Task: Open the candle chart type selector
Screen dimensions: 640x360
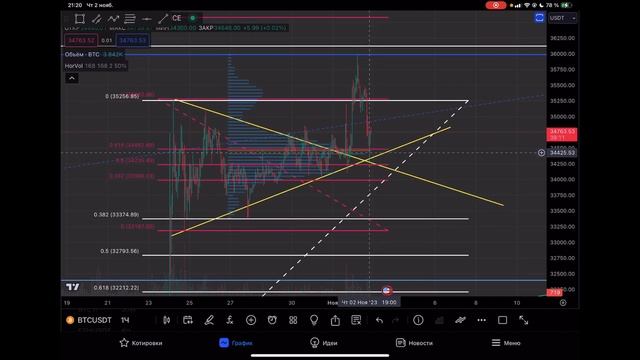Action: [x=167, y=320]
